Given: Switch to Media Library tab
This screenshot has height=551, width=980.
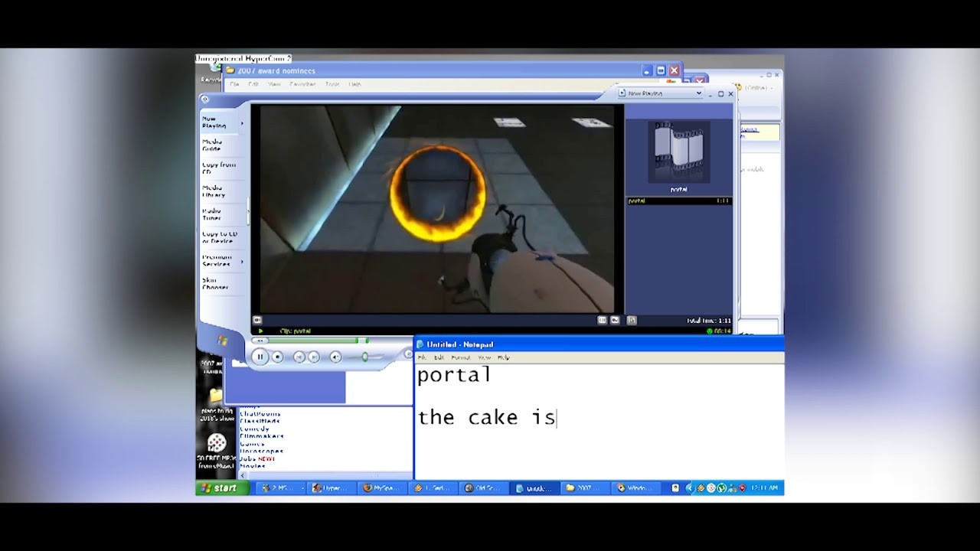Looking at the screenshot, I should coord(213,191).
